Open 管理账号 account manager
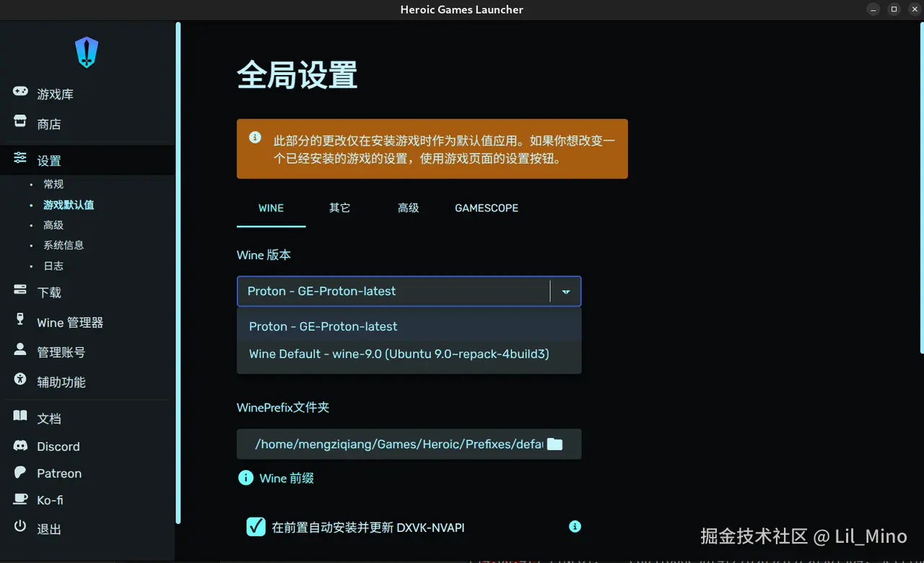The width and height of the screenshot is (924, 563). point(60,352)
